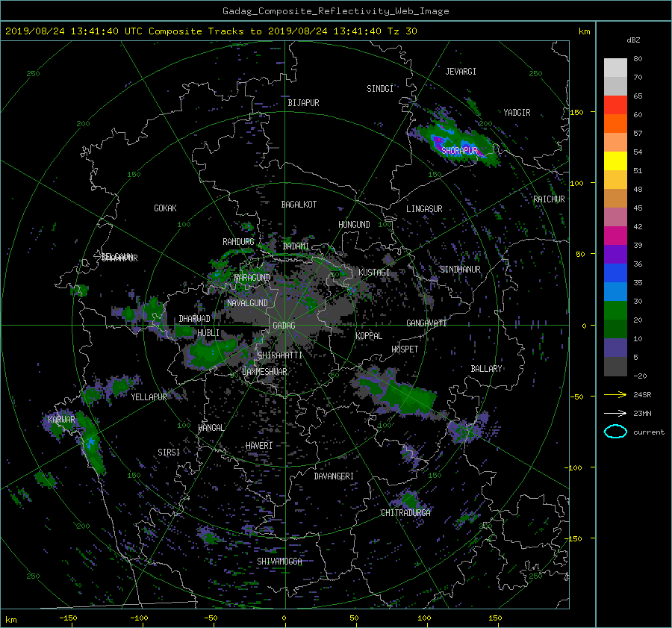This screenshot has width=672, height=628.
Task: Click the SINDHANUR city label
Action: [x=460, y=270]
